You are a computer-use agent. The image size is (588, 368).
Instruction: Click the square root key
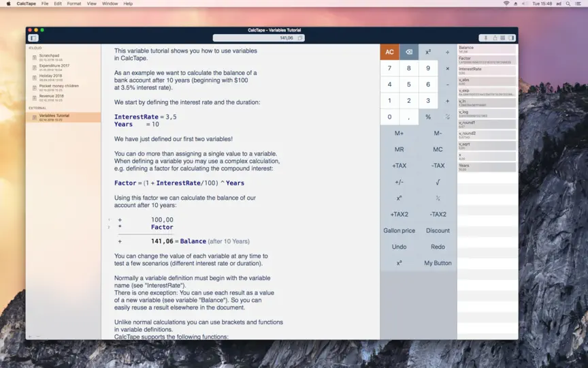coord(438,182)
